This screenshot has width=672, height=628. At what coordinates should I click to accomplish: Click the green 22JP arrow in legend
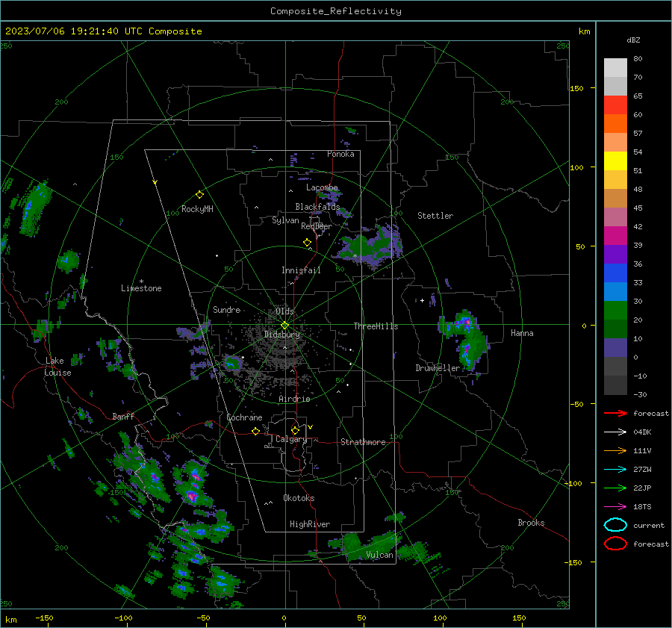pos(615,488)
